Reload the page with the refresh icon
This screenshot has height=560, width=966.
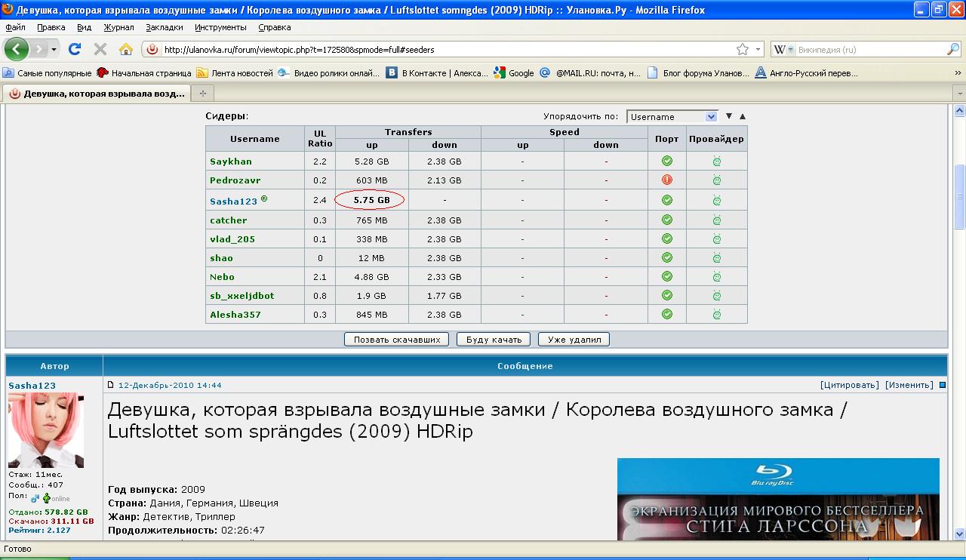pos(74,49)
